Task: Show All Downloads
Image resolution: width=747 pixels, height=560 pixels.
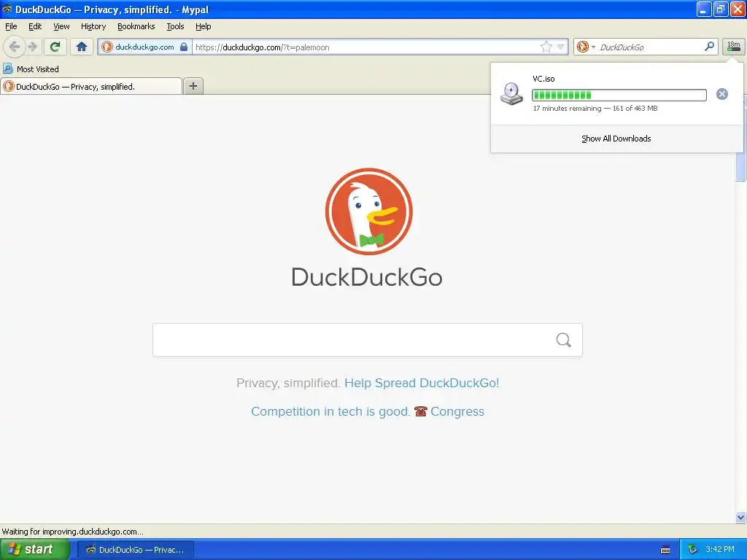Action: (x=616, y=139)
